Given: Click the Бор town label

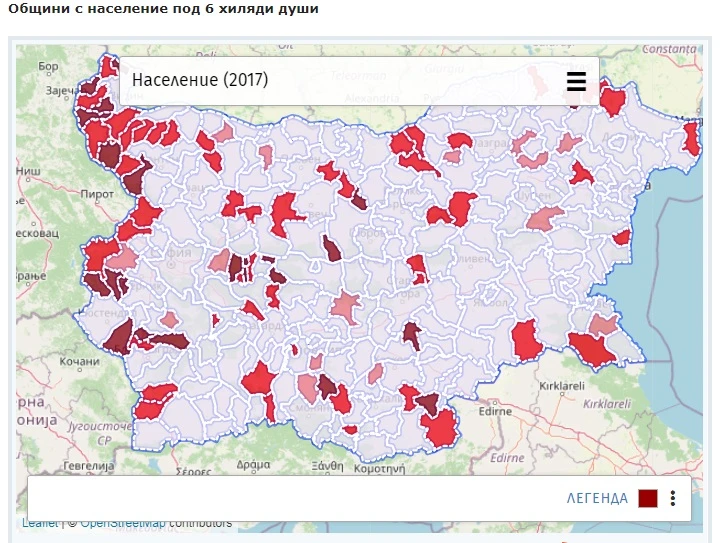Looking at the screenshot, I should [x=48, y=66].
